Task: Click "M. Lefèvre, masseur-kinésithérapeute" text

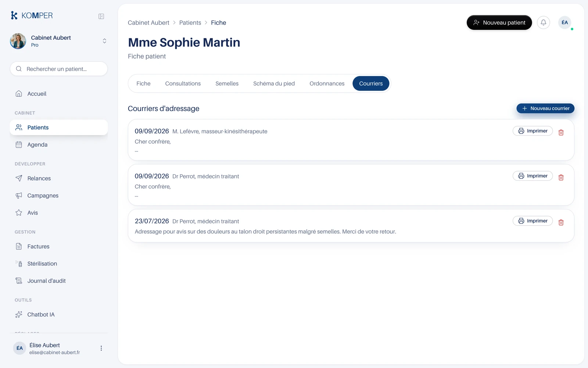Action: [220, 131]
